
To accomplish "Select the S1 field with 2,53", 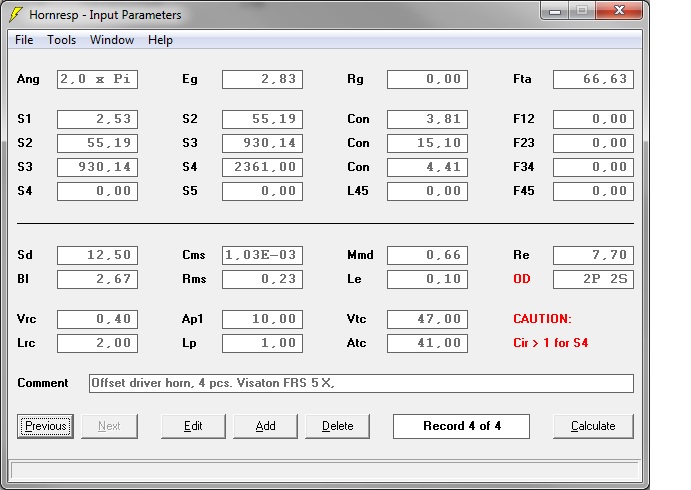I will coord(97,119).
